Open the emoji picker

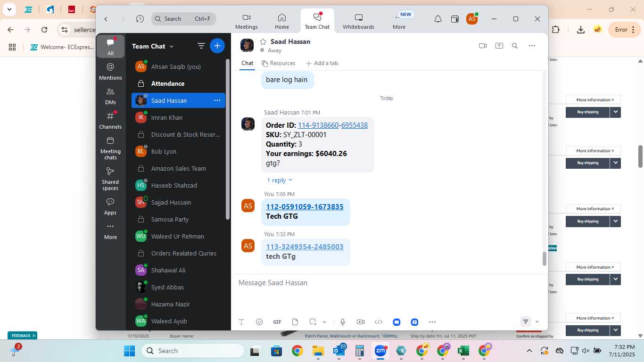click(259, 322)
